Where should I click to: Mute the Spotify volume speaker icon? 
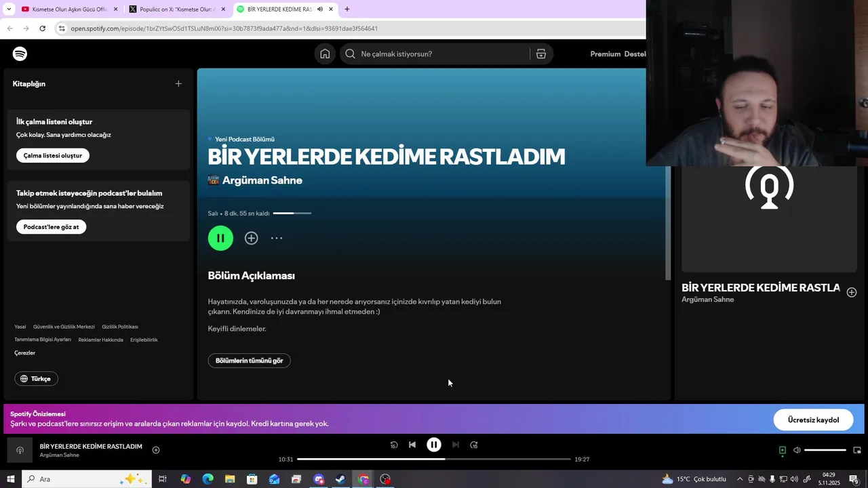[x=797, y=450]
